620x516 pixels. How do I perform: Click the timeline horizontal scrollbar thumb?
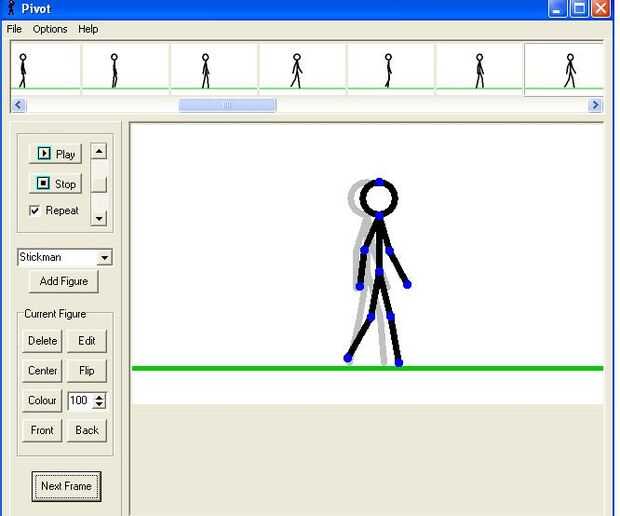pyautogui.click(x=227, y=106)
